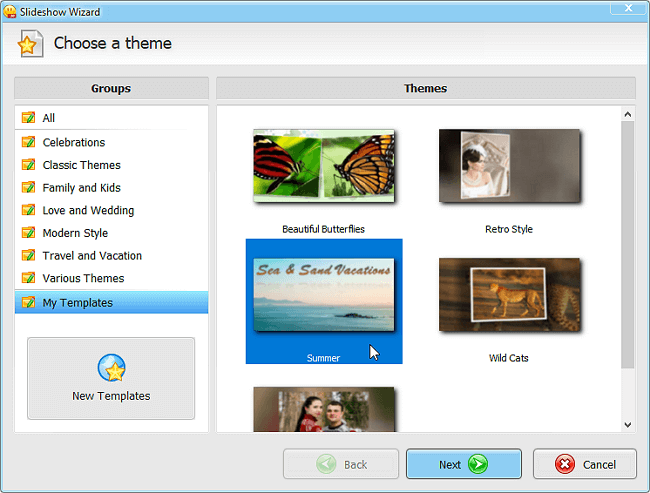650x493 pixels.
Task: Click the Summer caption
Action: click(x=323, y=358)
